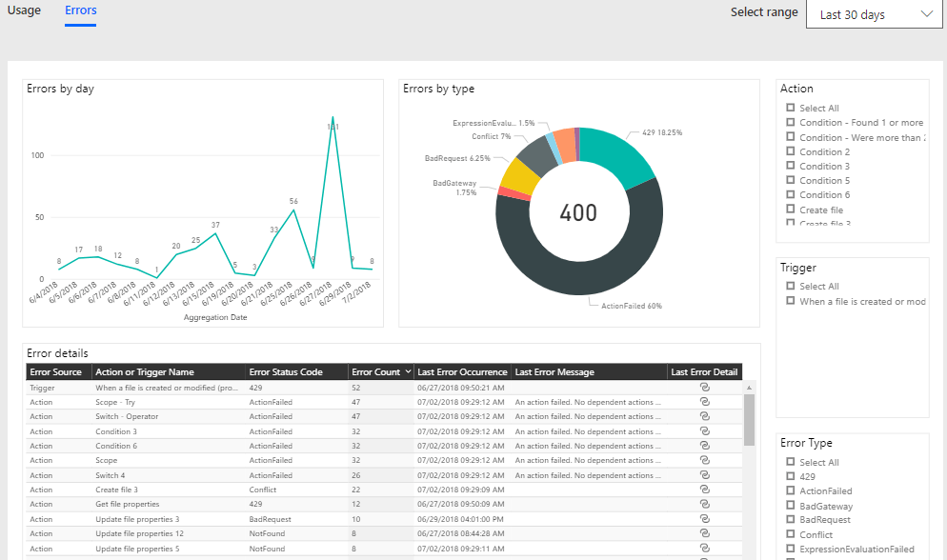The height and width of the screenshot is (560, 947).
Task: Open error detail link for Trigger 429 row
Action: (x=704, y=388)
